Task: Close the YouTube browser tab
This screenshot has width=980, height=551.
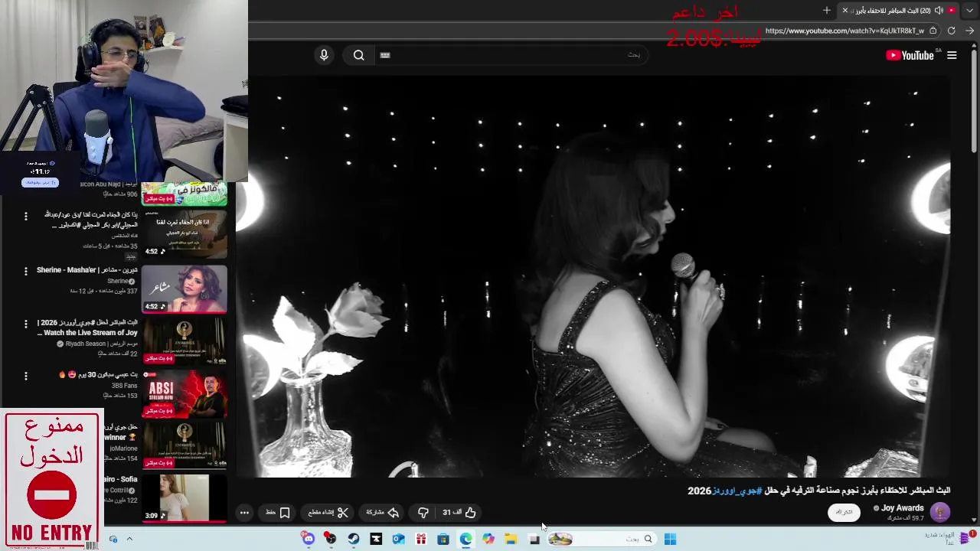Action: click(845, 10)
